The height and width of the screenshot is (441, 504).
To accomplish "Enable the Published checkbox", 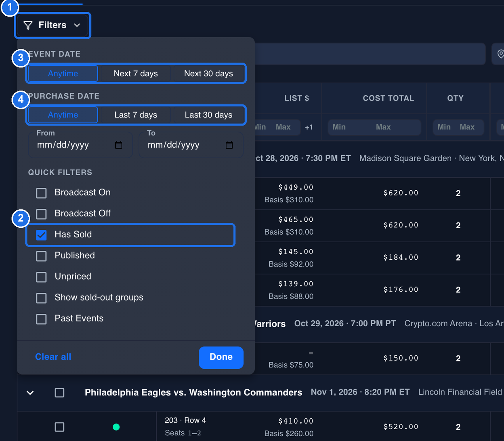I will pos(41,256).
